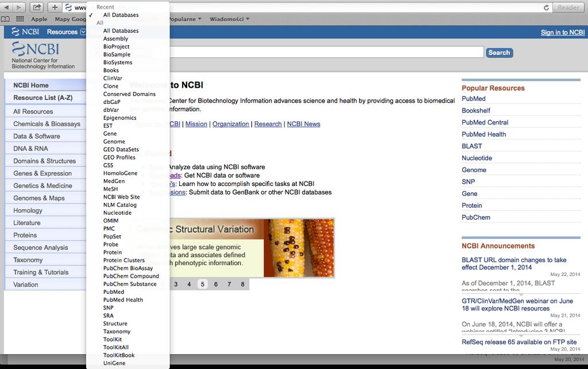
Task: Go to carousel slide 8
Action: (243, 284)
